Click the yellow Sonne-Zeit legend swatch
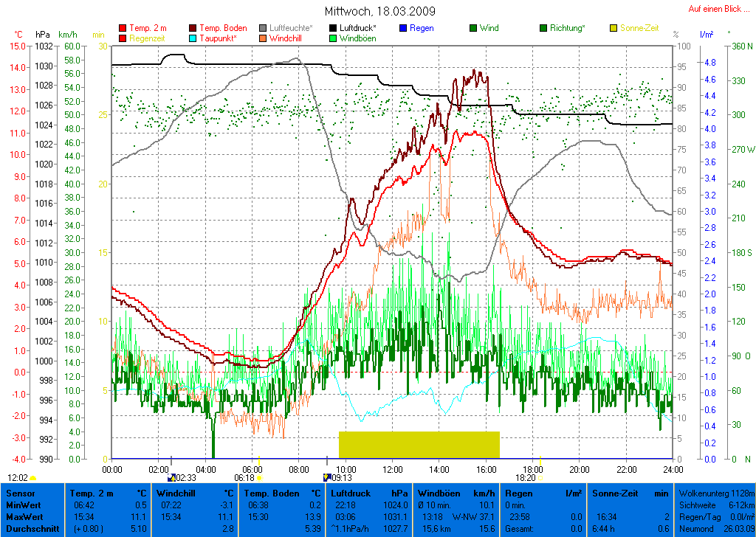The width and height of the screenshot is (756, 537). [614, 28]
